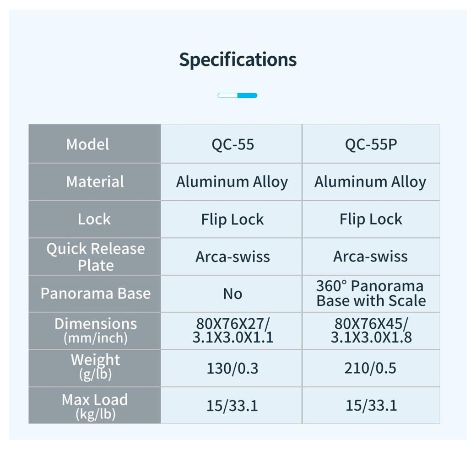Click the QC-55P Arca-swiss cell
The width and height of the screenshot is (476, 449).
click(x=370, y=257)
